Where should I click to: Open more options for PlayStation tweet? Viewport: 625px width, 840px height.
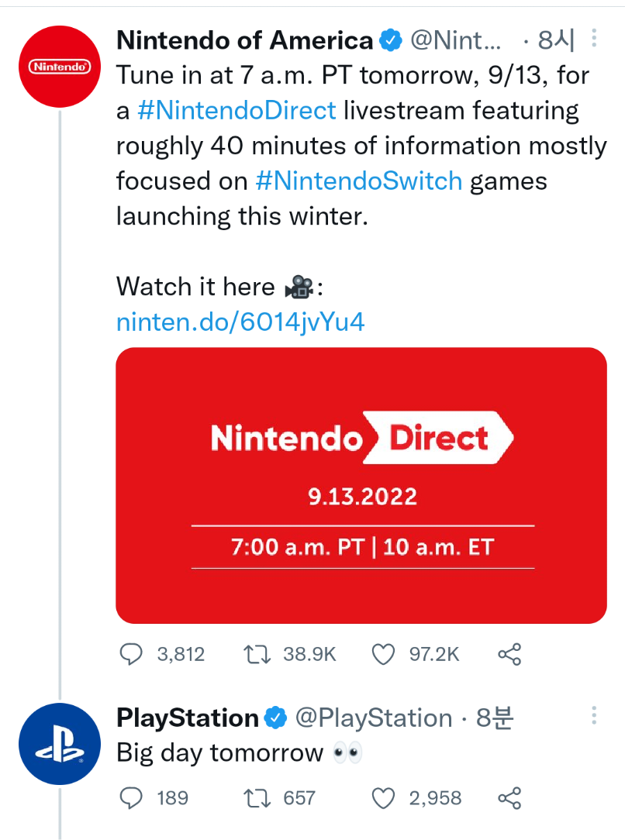(x=594, y=715)
